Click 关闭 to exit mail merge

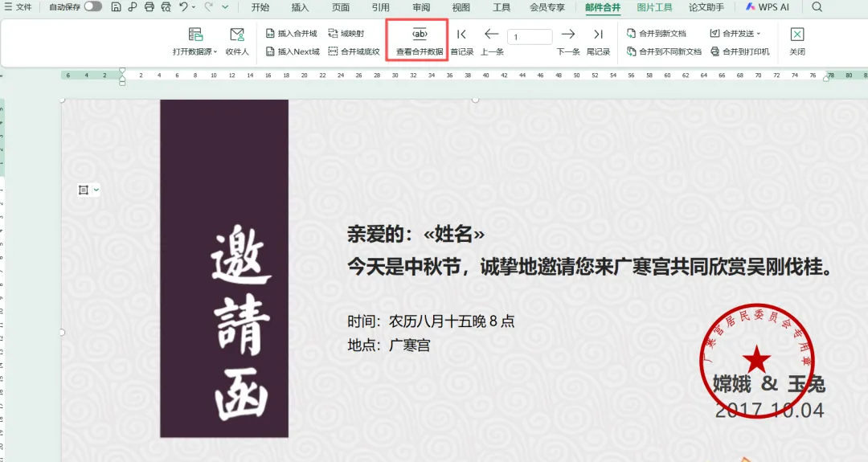coord(797,42)
